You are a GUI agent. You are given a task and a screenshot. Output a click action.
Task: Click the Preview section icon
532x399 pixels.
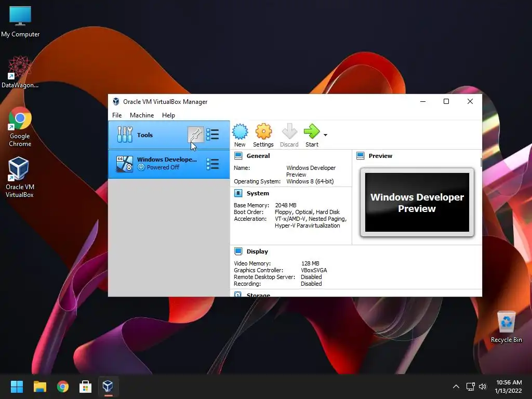(361, 156)
